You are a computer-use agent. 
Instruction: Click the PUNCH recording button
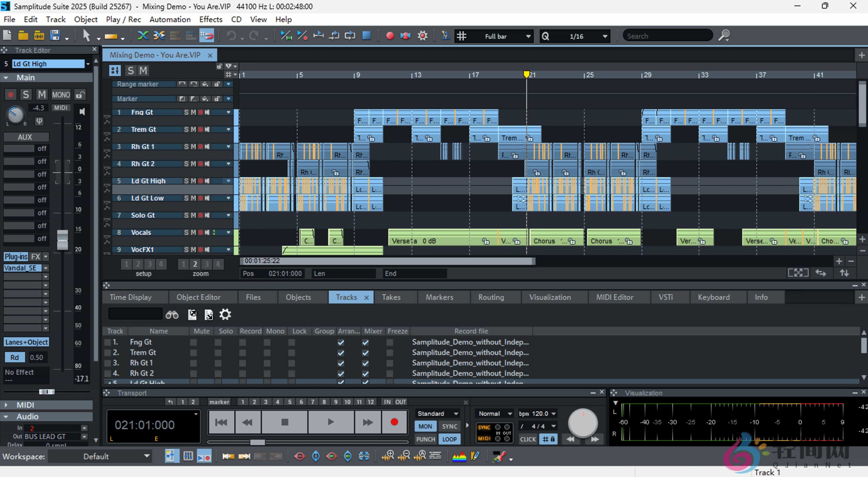[x=425, y=439]
